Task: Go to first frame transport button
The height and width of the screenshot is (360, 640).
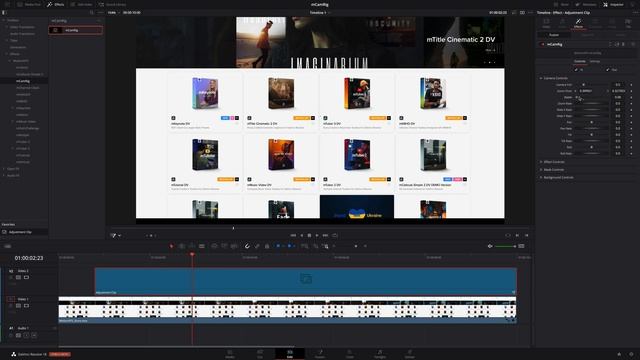Action: click(293, 236)
